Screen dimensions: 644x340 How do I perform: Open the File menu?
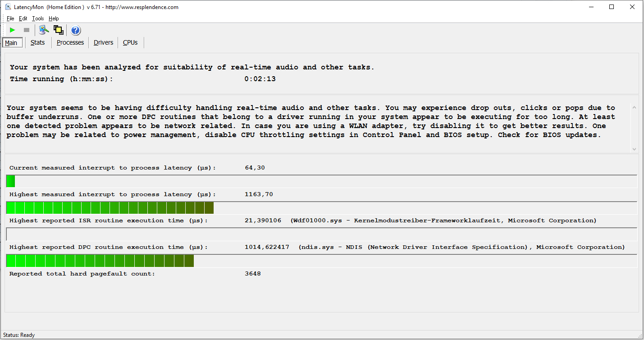tap(10, 18)
